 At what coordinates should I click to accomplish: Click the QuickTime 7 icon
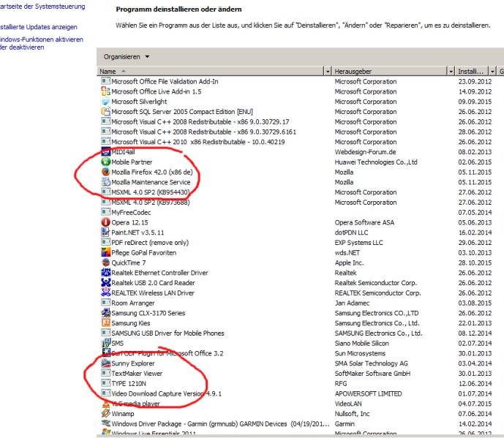pos(106,263)
